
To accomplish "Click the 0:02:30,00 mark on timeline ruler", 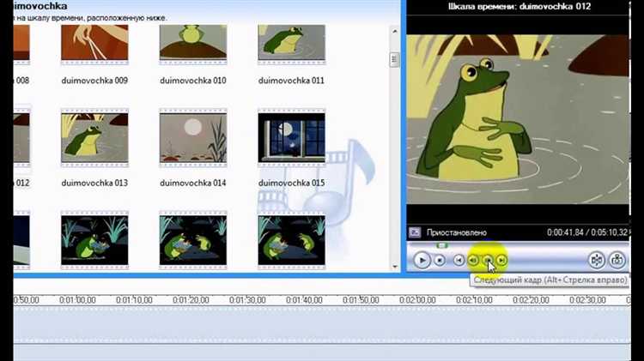I will click(587, 300).
